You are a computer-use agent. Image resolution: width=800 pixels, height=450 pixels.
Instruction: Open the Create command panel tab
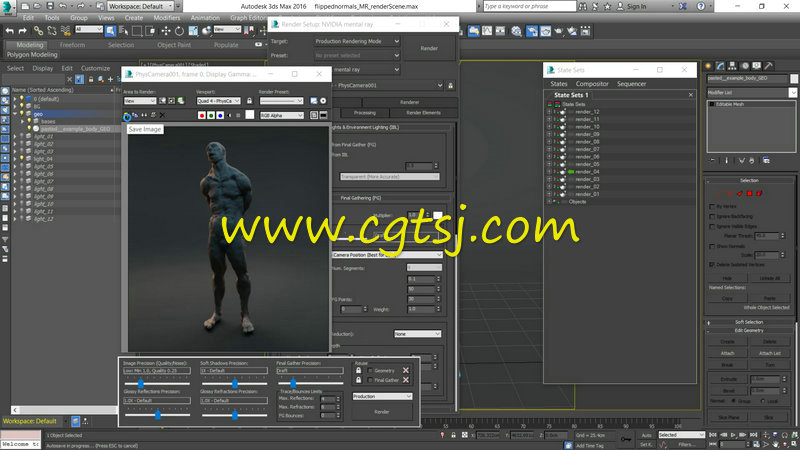[x=708, y=66]
